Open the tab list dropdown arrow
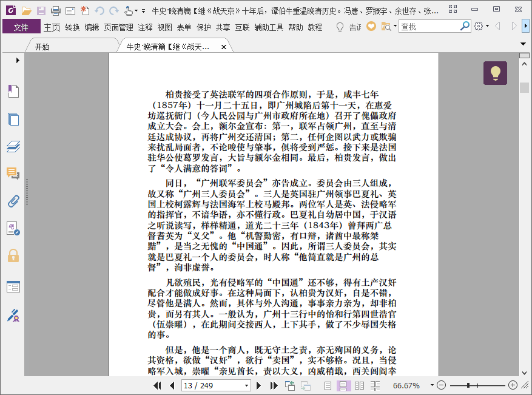532x395 pixels. tap(523, 44)
